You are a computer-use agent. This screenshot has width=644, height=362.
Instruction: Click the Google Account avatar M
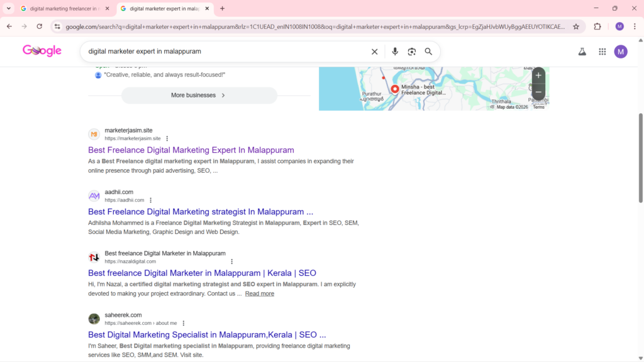pyautogui.click(x=621, y=51)
